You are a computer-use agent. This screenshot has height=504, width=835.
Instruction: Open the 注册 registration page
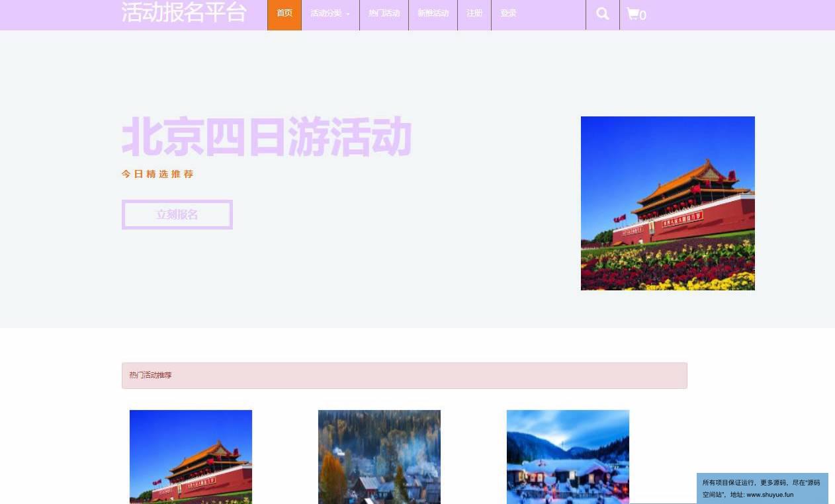point(474,14)
